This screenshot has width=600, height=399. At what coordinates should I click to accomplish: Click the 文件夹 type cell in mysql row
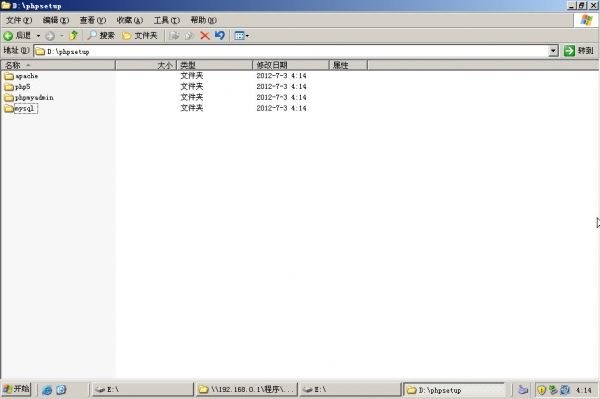(x=192, y=108)
